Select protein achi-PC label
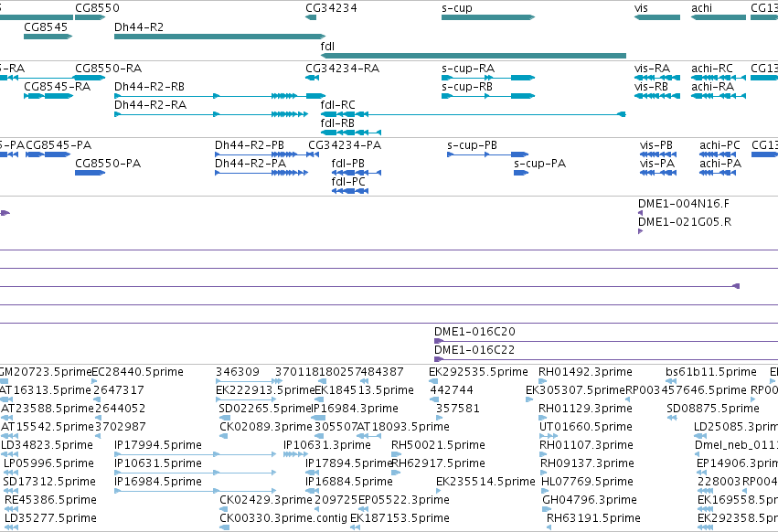 (719, 145)
